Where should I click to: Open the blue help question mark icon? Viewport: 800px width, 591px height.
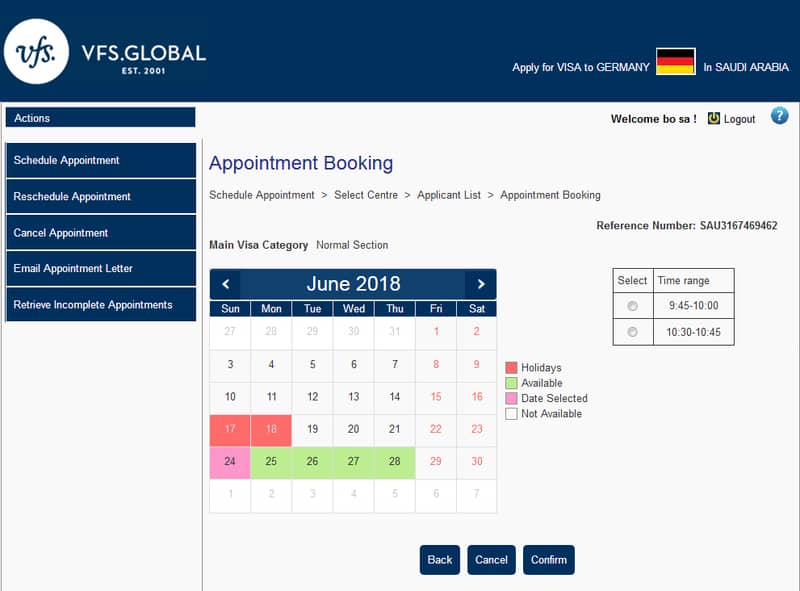pyautogui.click(x=779, y=116)
